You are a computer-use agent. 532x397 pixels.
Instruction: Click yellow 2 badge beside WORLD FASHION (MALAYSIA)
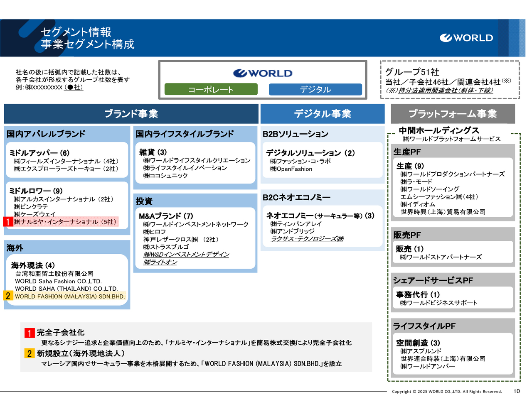(x=8, y=296)
